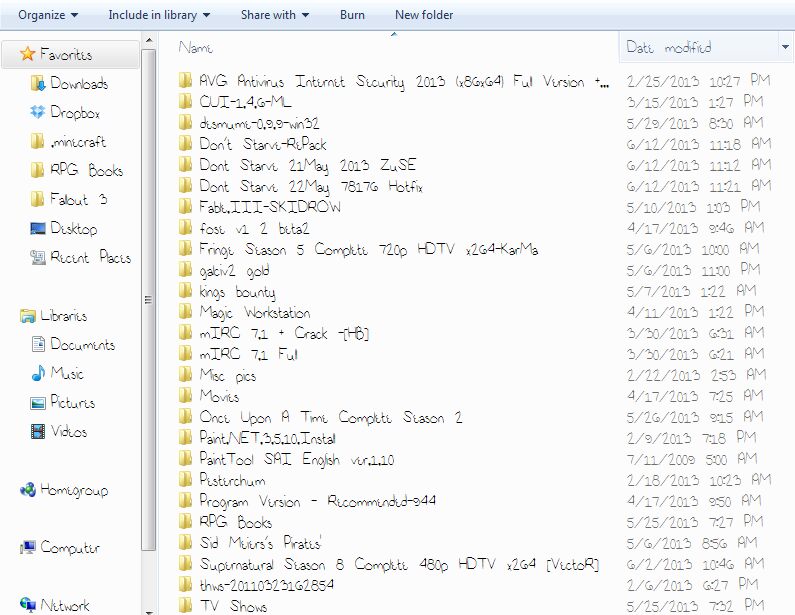The image size is (795, 615).
Task: Open Desktop icon in Favorites
Action: (38, 229)
